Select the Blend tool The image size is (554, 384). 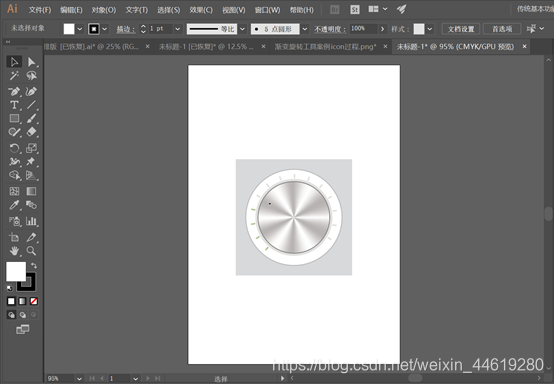point(31,205)
